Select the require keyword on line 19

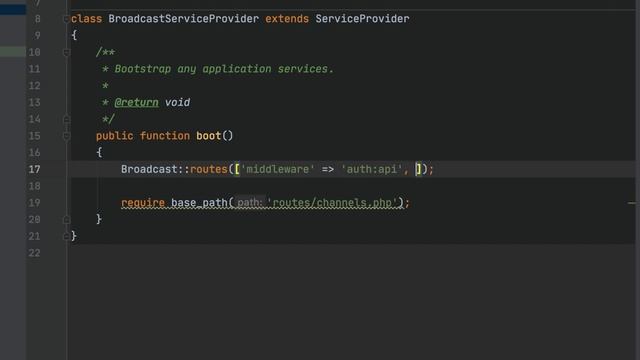[x=143, y=203]
